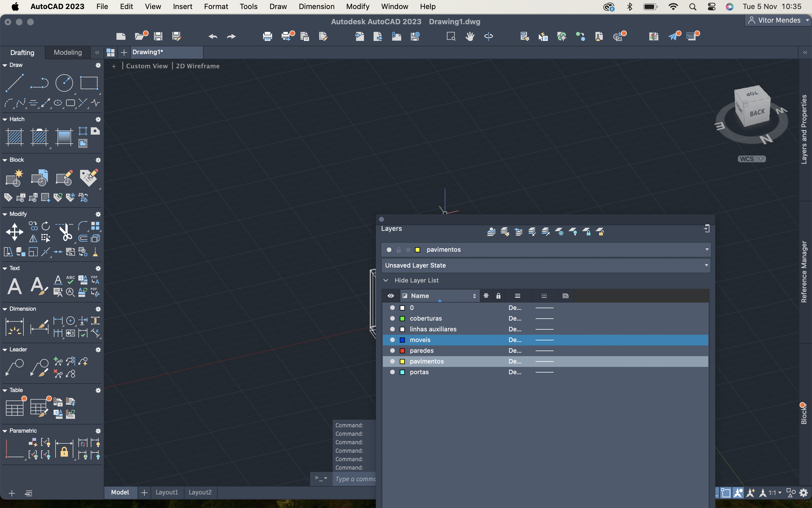Select the Polyline draw tool

(x=39, y=83)
